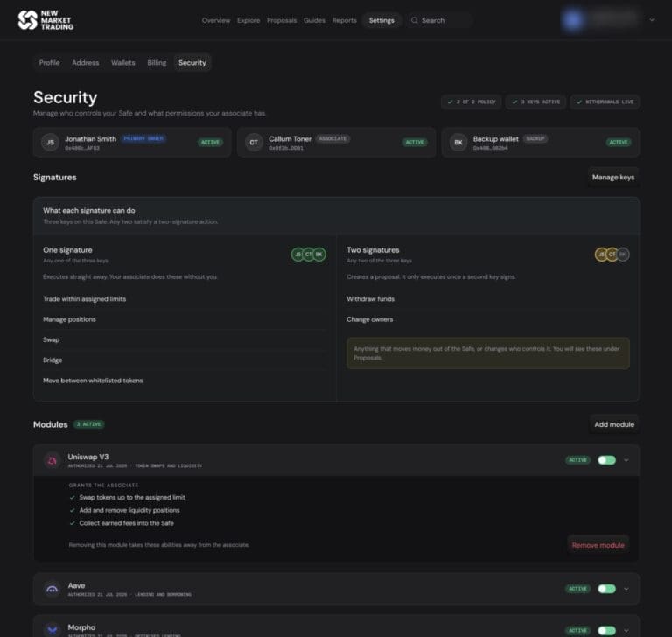This screenshot has width=672, height=637.
Task: Click the 'Manage positions' row
Action: [x=185, y=319]
